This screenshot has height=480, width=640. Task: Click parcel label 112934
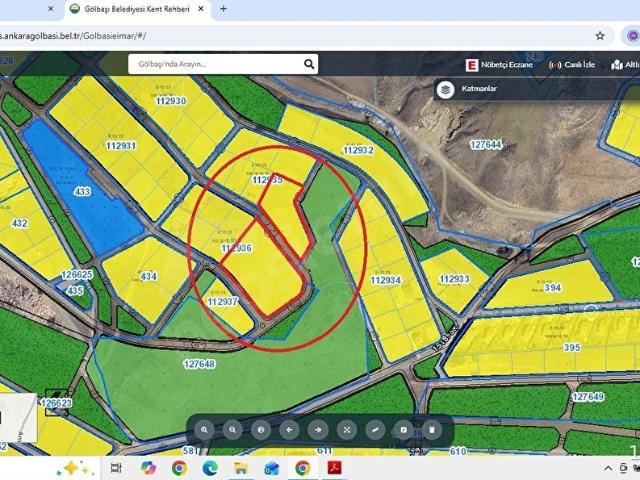coord(386,280)
